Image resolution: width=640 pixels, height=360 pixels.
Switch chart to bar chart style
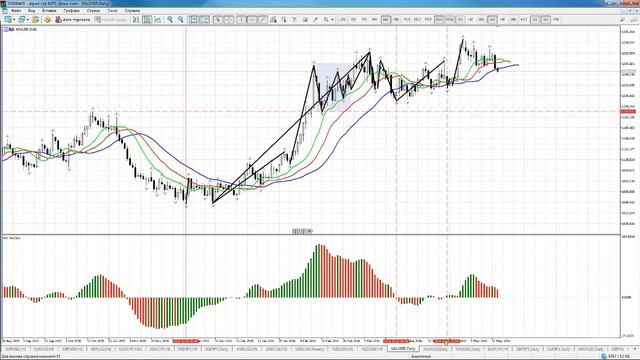(136, 20)
